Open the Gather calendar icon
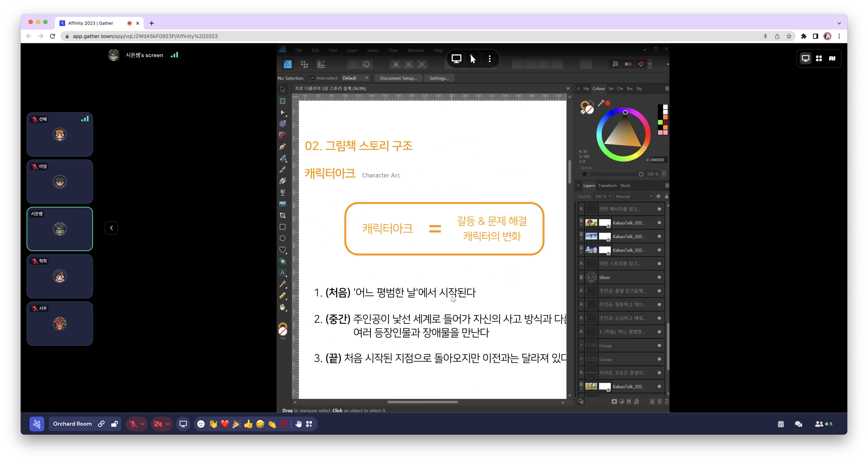868x462 pixels. pyautogui.click(x=781, y=424)
